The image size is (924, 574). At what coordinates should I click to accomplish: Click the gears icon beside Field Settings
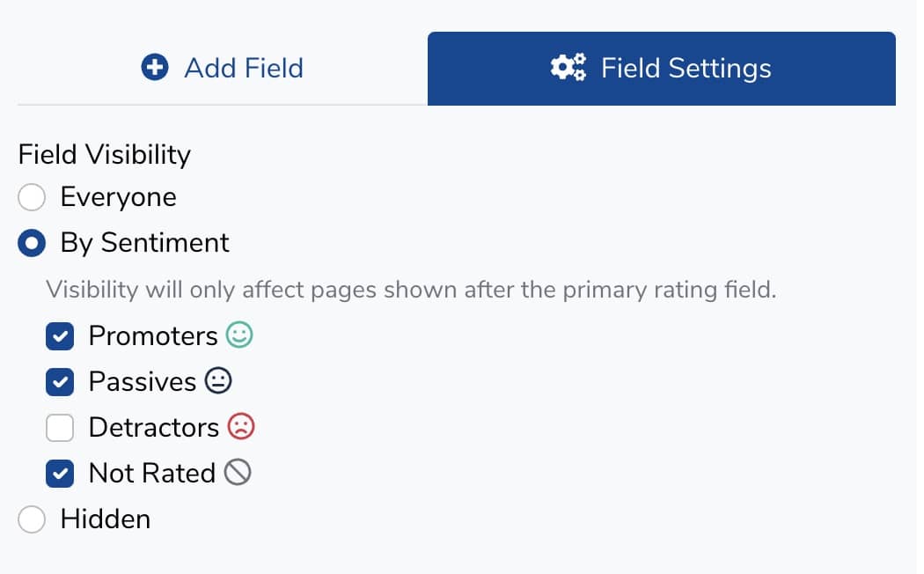point(568,68)
